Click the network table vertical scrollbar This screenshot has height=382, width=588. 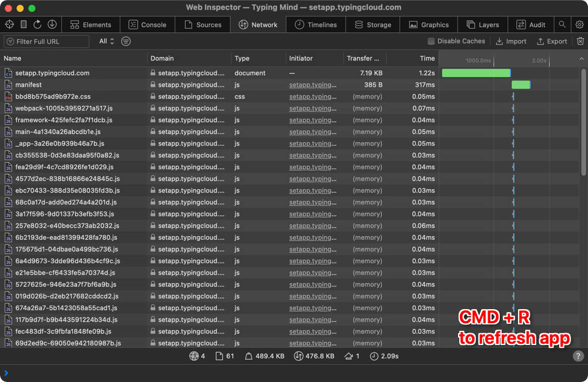583,122
